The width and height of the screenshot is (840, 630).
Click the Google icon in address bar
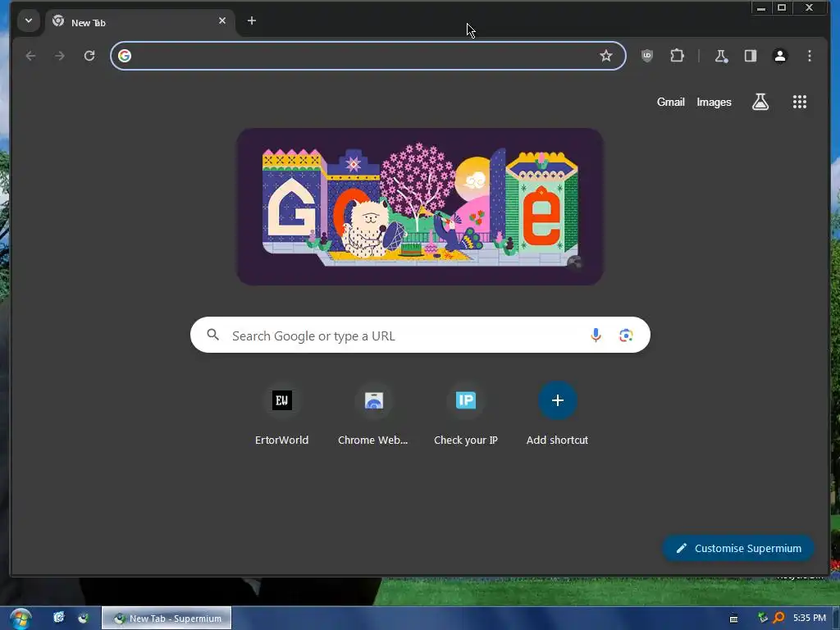point(125,56)
